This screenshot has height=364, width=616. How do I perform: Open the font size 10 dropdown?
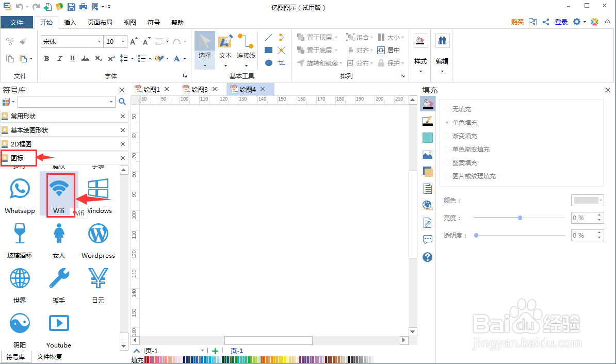coord(123,41)
